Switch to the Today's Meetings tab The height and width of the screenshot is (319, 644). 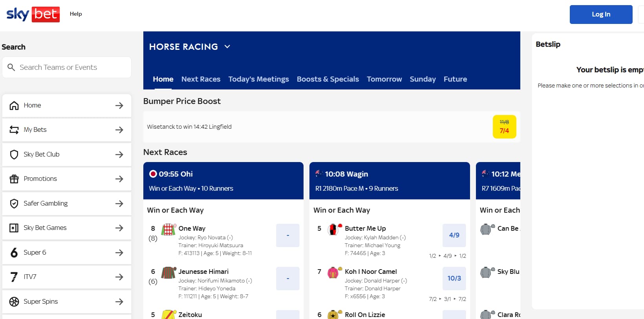pyautogui.click(x=258, y=79)
